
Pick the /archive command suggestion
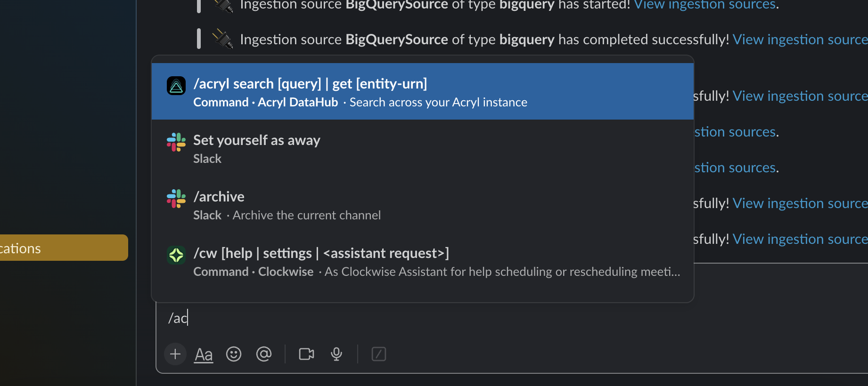(x=422, y=204)
